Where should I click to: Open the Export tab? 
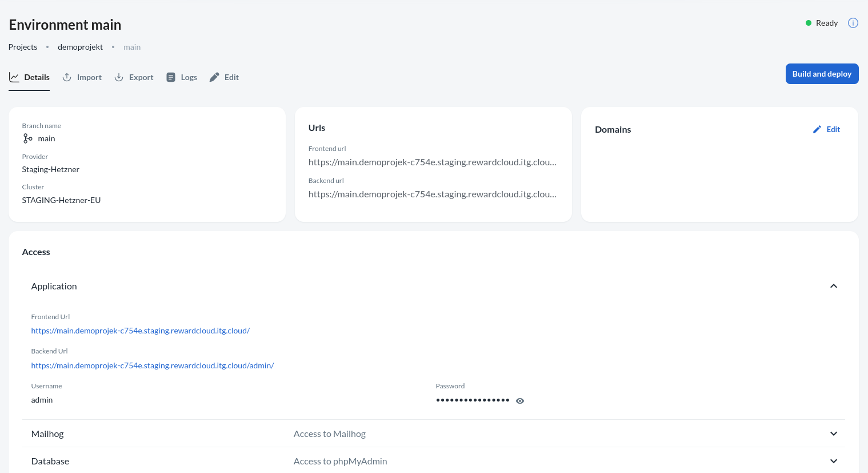point(141,77)
